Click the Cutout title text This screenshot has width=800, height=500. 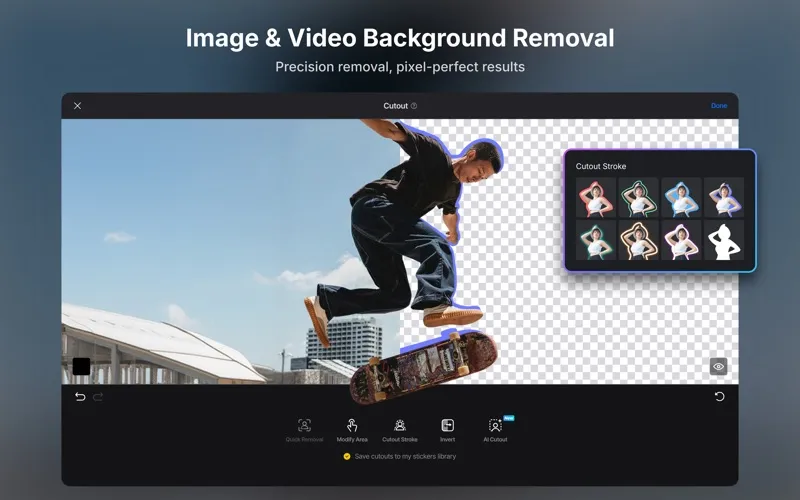coord(395,106)
